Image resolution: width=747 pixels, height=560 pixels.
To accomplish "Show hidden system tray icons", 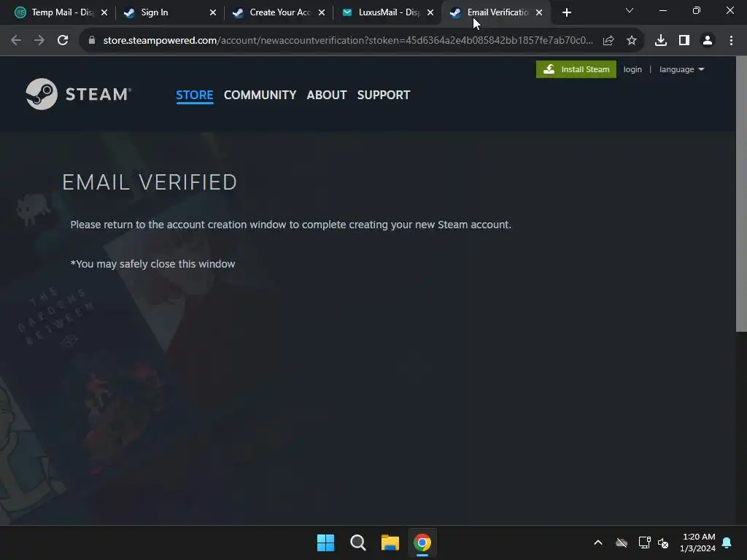I will (598, 542).
